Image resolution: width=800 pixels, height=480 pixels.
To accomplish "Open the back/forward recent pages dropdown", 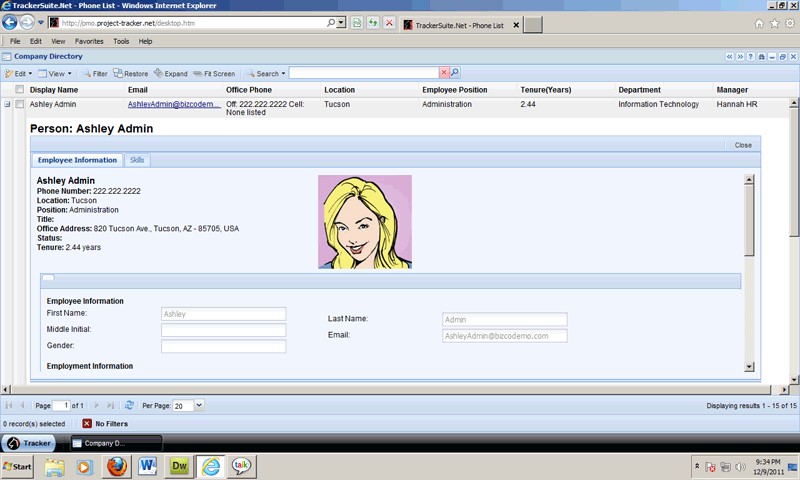I will pos(41,23).
